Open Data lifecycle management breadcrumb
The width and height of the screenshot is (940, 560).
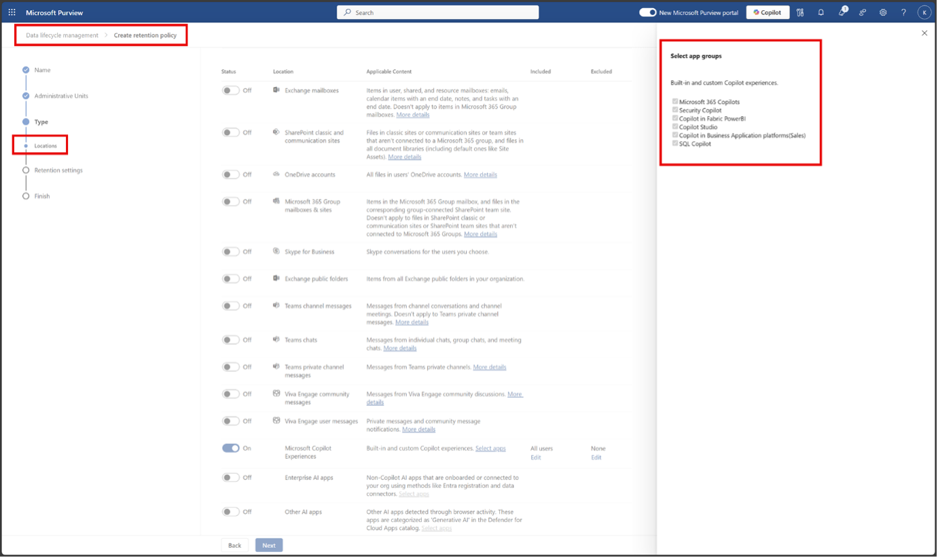62,35
